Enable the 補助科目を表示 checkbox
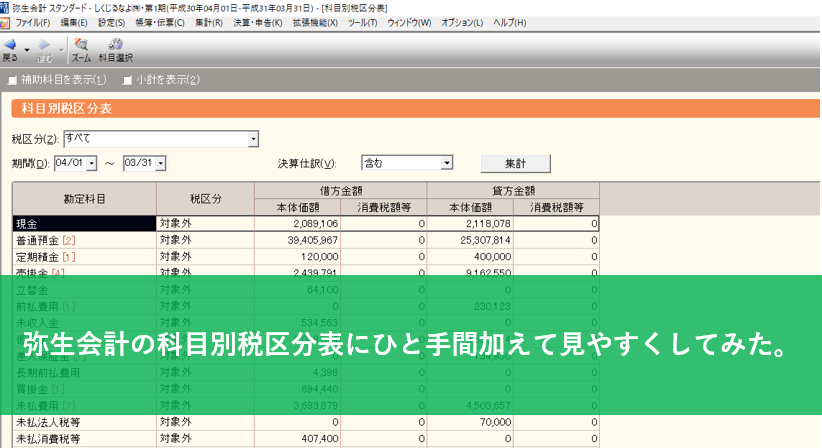This screenshot has width=822, height=448. coord(13,80)
